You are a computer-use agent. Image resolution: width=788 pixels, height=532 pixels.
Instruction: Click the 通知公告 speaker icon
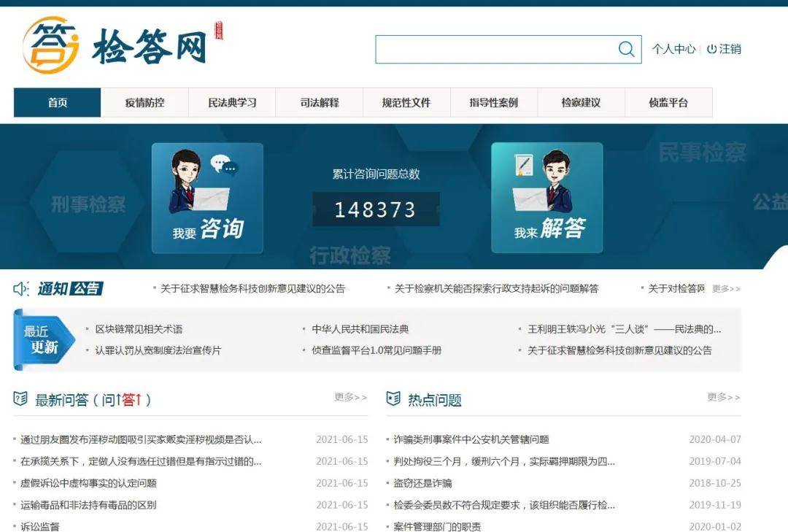21,289
